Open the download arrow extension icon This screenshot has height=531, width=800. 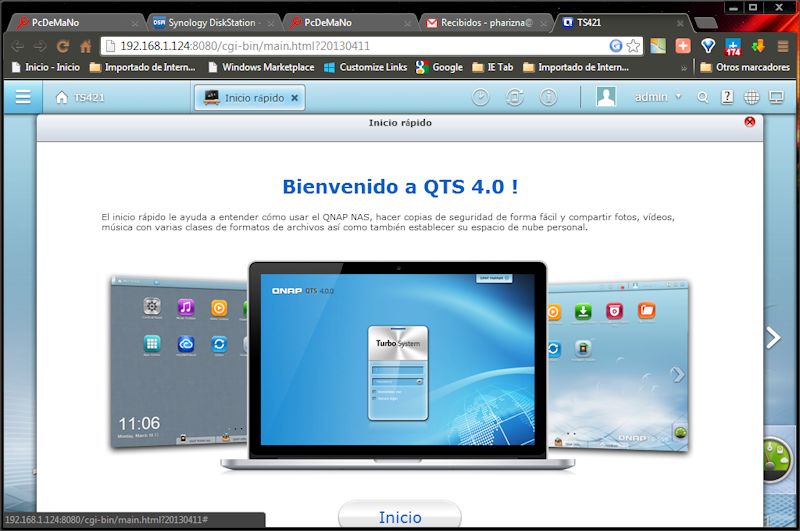[758, 46]
